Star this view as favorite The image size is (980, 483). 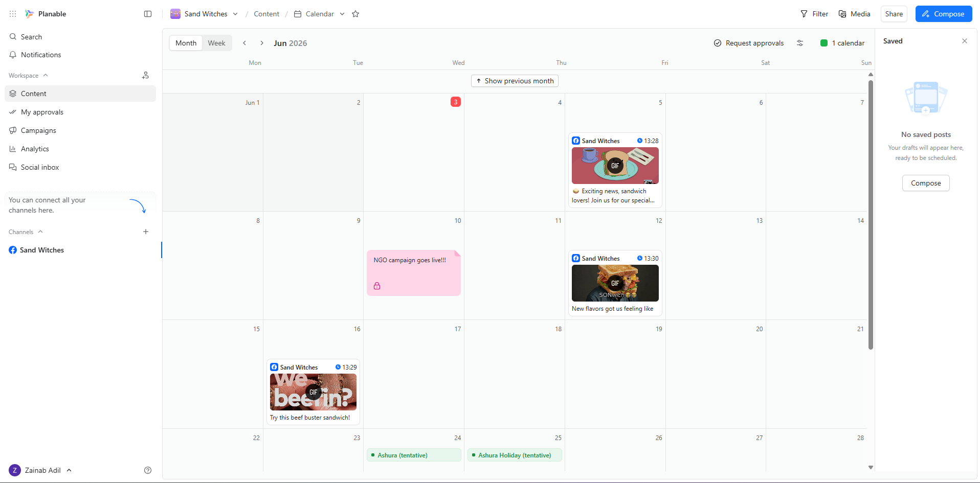click(355, 14)
